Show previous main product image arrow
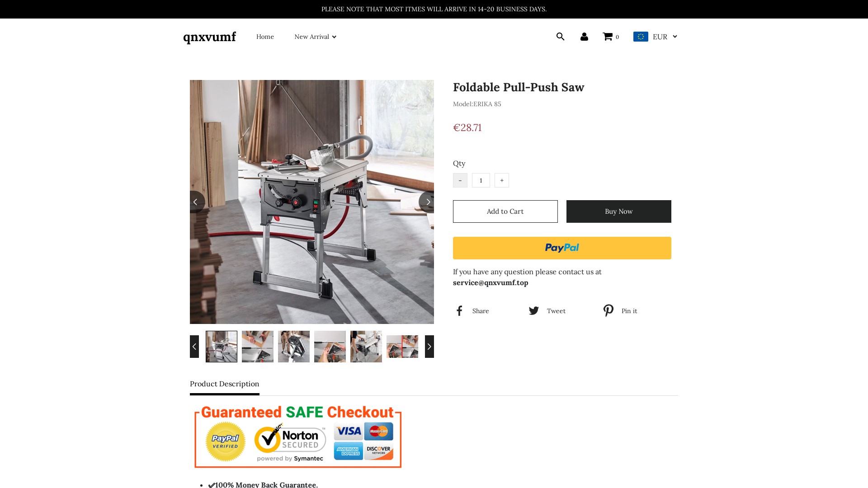The image size is (868, 488). pos(197,202)
